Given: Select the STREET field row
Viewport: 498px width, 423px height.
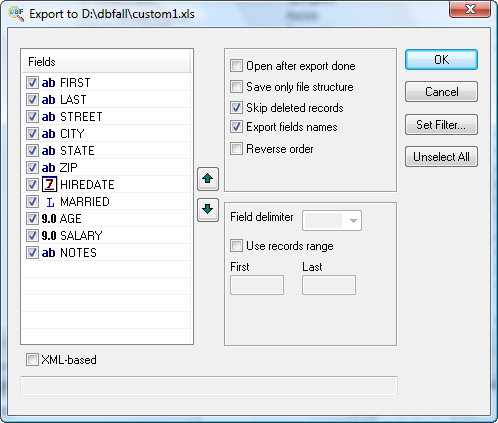Looking at the screenshot, I should click(x=106, y=117).
